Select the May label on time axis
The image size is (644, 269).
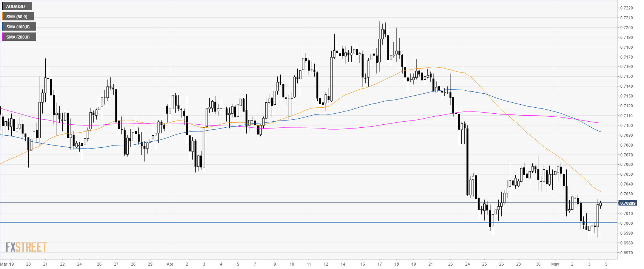tap(555, 264)
